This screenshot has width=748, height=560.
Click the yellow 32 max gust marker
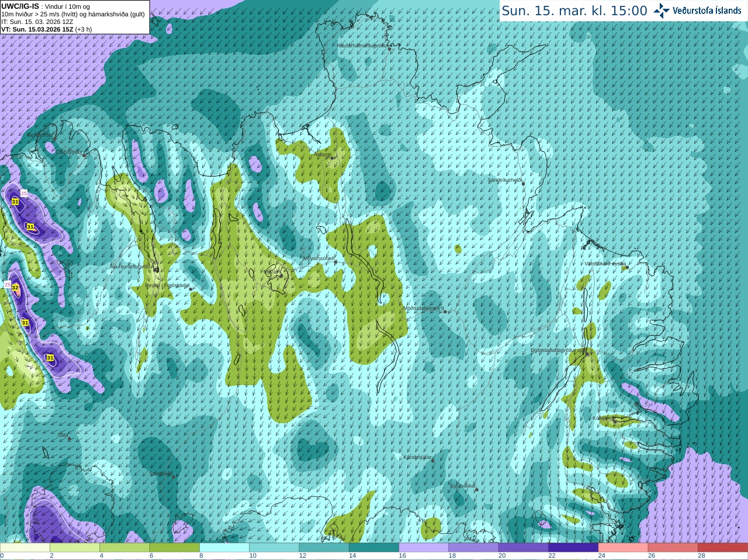[15, 288]
